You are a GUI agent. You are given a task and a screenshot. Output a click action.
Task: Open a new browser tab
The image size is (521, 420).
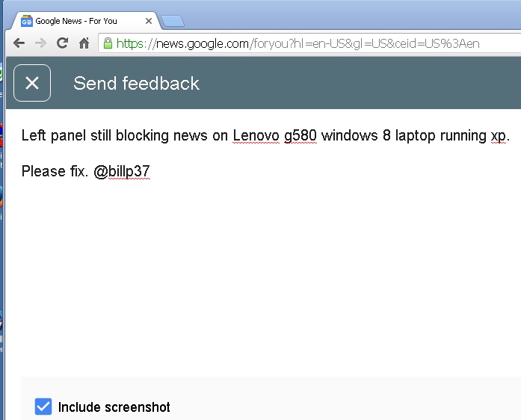(172, 21)
